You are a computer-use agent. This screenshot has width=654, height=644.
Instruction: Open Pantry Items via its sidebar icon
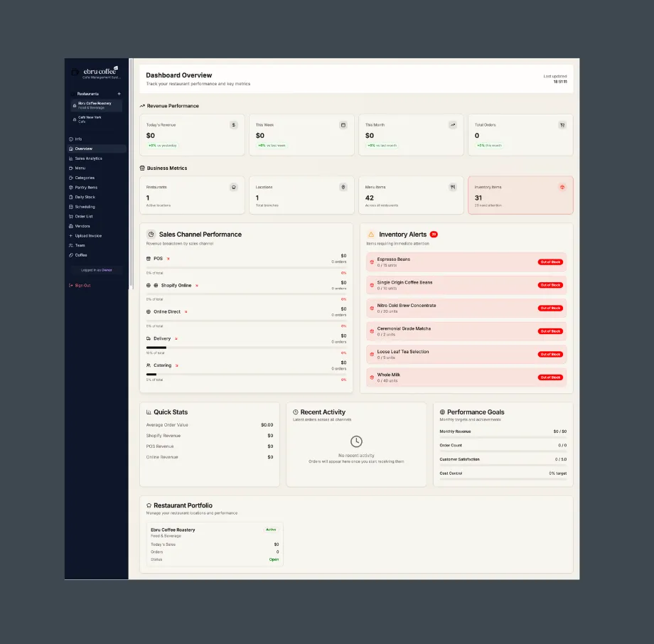click(x=70, y=188)
